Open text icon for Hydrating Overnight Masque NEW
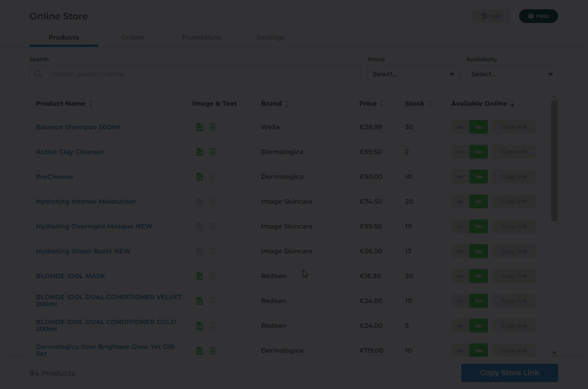Screen dimensions: 588x389 click(x=213, y=226)
